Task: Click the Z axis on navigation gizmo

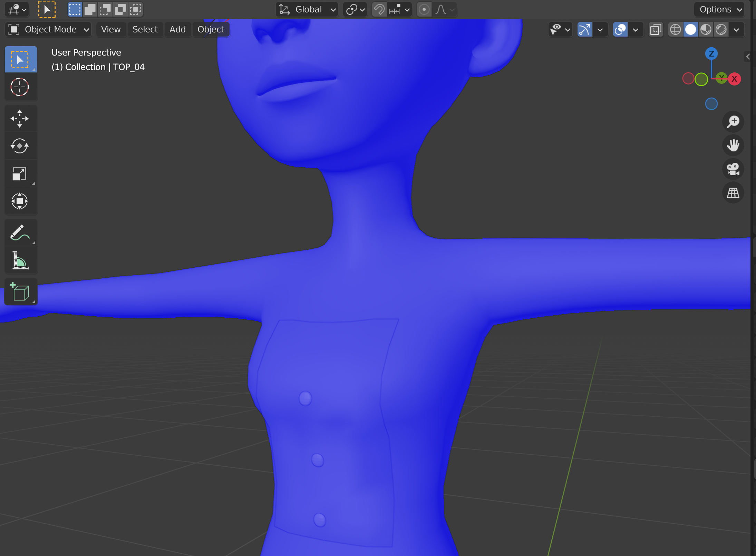Action: 711,53
